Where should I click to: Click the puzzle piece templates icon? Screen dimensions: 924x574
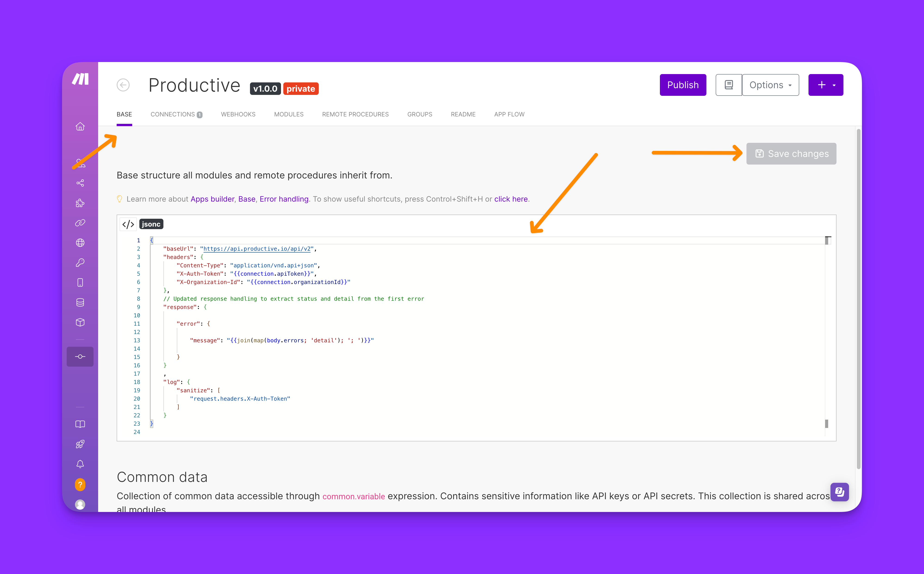pos(80,203)
